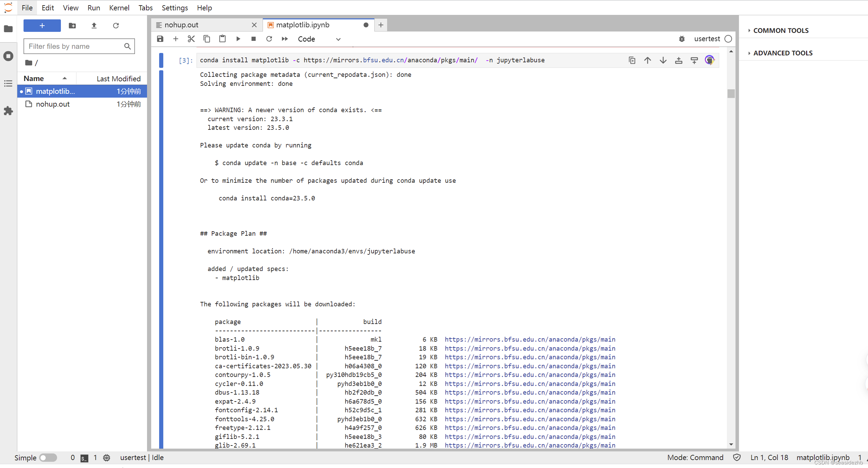Open the cell type Code dropdown
The width and height of the screenshot is (868, 468).
coord(319,39)
